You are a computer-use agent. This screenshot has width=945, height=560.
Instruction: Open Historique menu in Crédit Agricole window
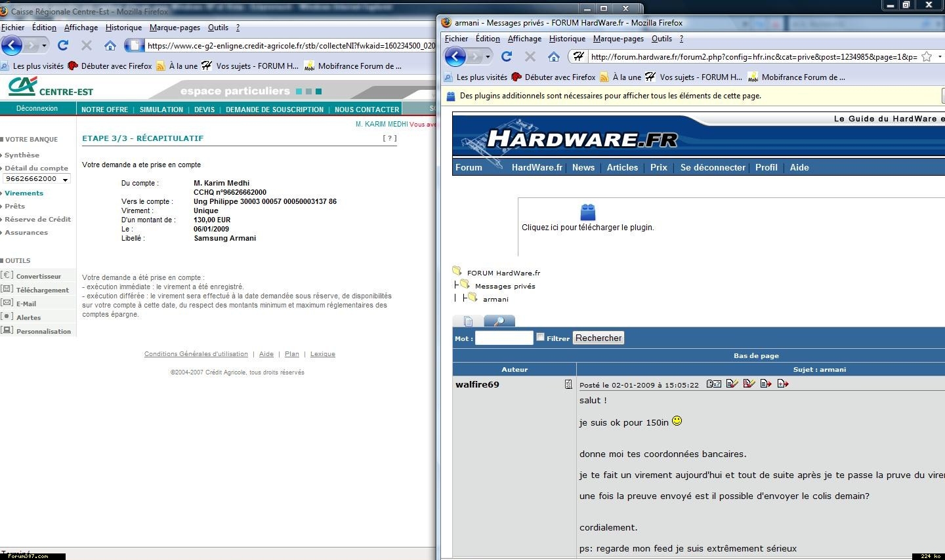pos(123,28)
